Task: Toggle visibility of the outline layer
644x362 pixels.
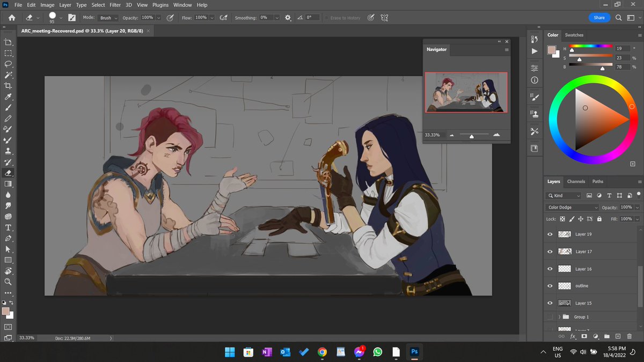Action: [550, 286]
